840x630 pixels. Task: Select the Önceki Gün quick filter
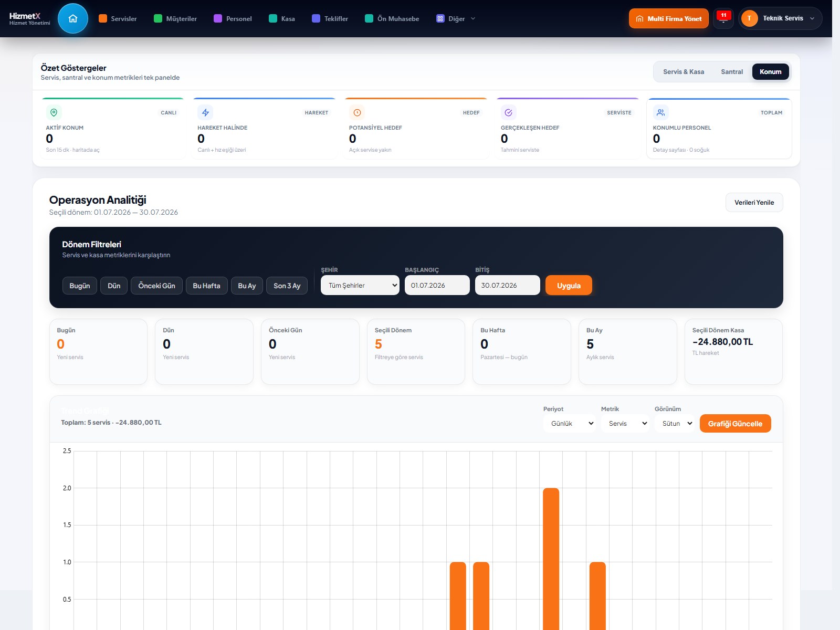tap(156, 286)
